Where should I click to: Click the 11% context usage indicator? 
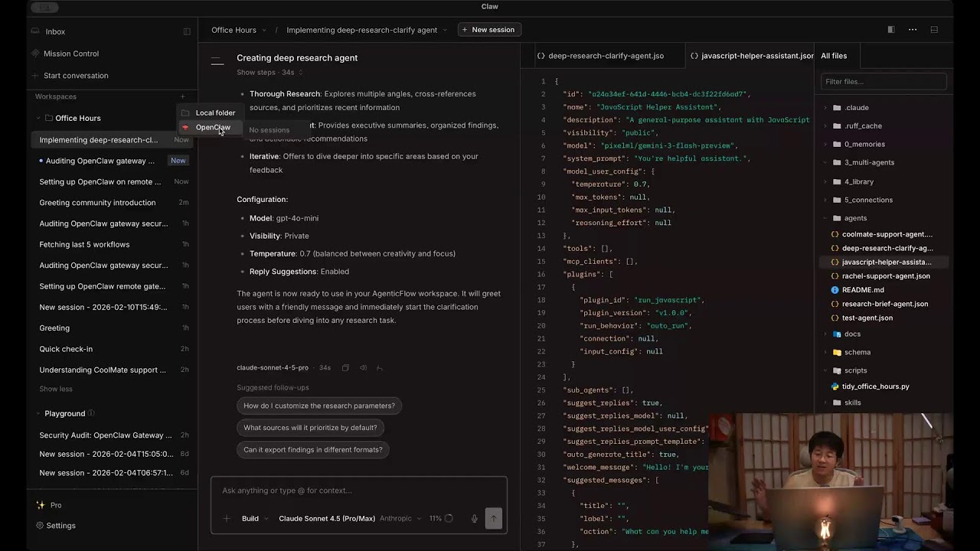441,518
